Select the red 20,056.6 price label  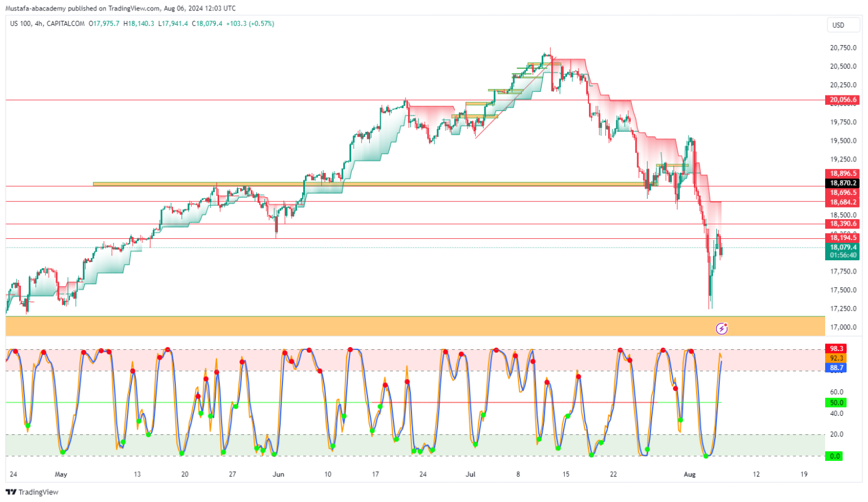click(843, 100)
